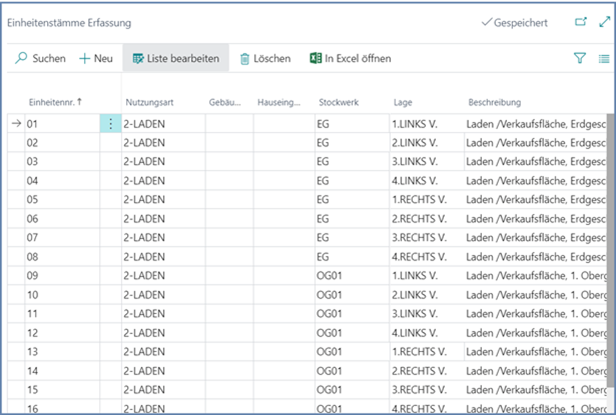Click Nutzungsart cell in row 09

(x=160, y=275)
